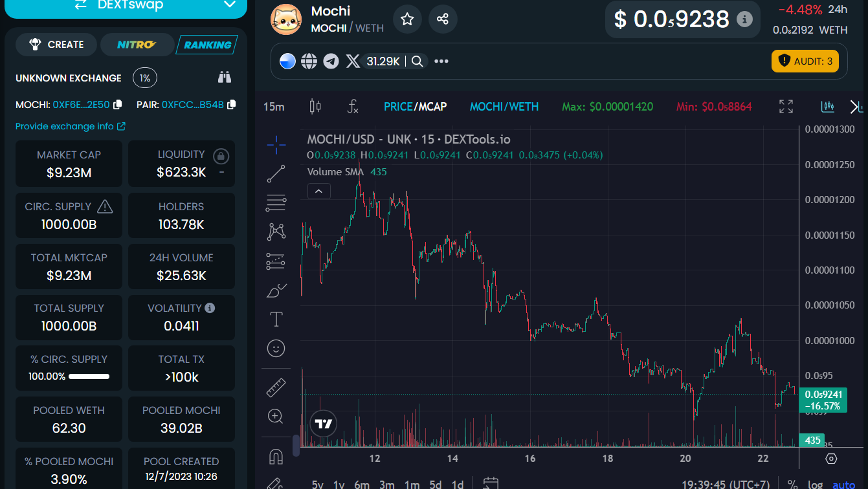Collapse the Volume SMA panel arrow
This screenshot has width=868, height=489.
tap(318, 191)
